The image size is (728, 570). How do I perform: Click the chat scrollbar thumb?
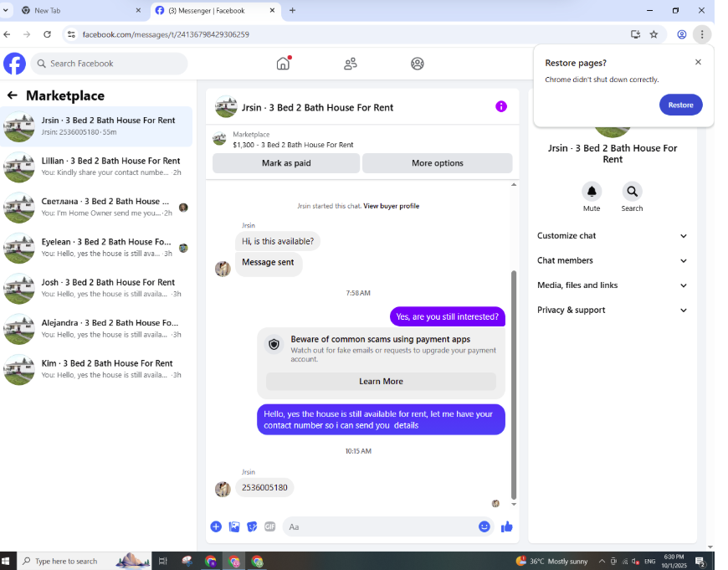[514, 385]
